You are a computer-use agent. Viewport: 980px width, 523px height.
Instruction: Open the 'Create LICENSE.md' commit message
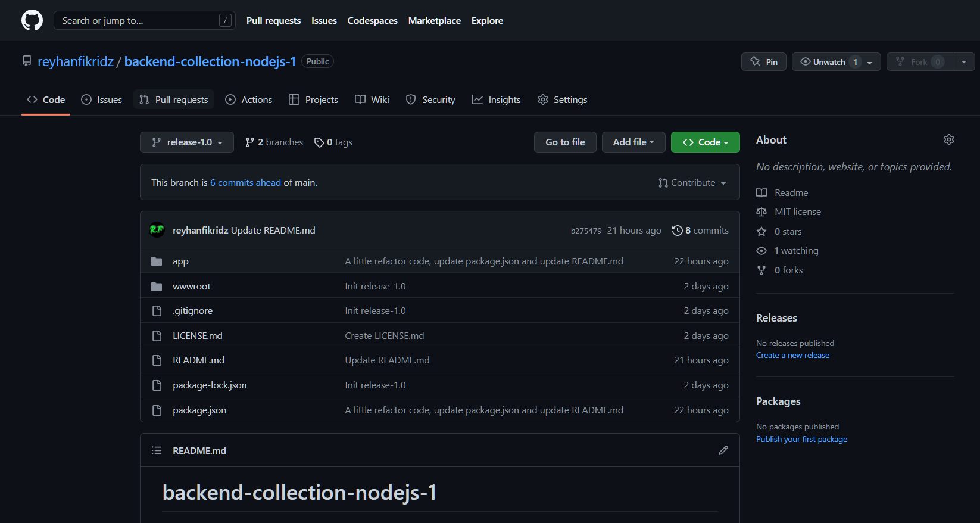pos(385,336)
